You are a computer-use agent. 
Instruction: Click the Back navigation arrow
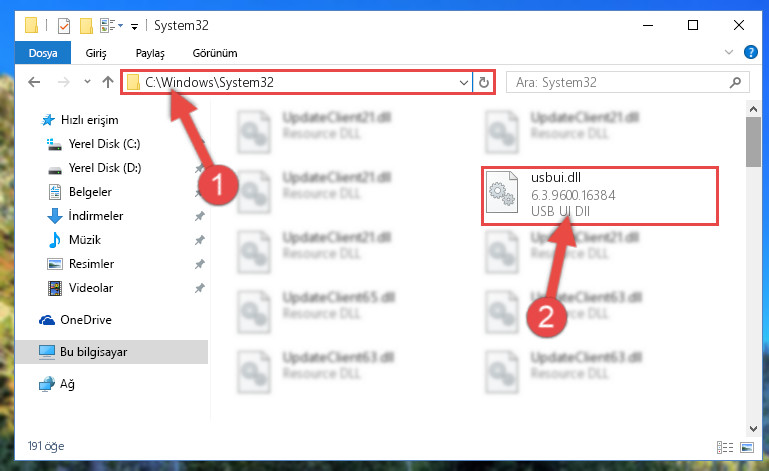(34, 82)
